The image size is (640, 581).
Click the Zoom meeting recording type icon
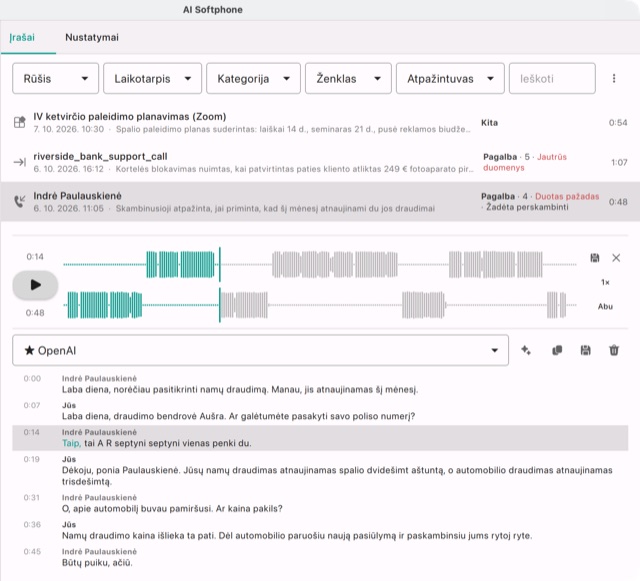point(20,122)
